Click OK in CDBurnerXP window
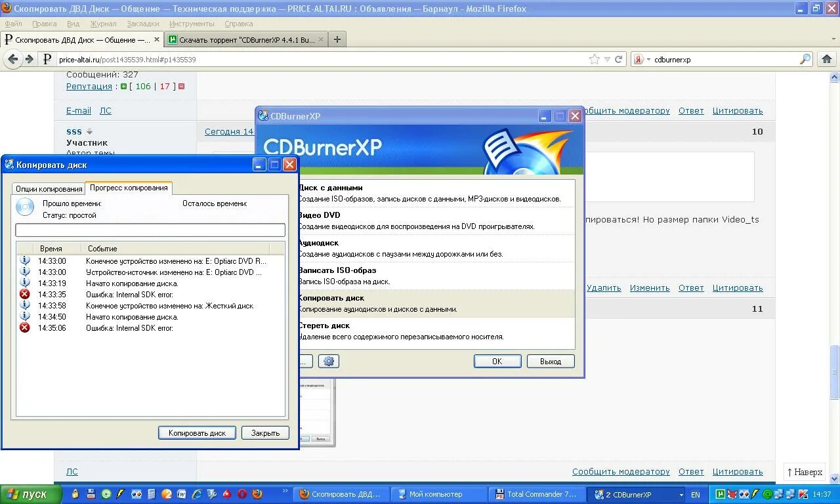The image size is (840, 504). (x=497, y=361)
